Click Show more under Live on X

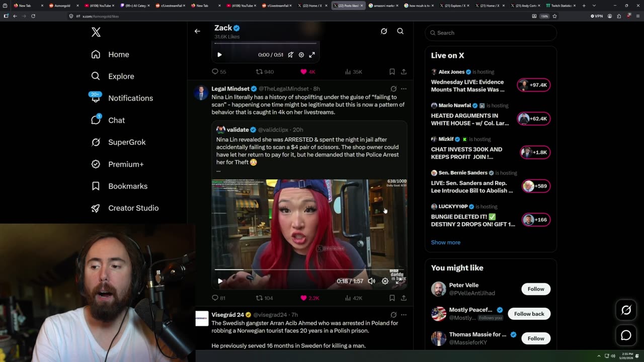(x=446, y=242)
